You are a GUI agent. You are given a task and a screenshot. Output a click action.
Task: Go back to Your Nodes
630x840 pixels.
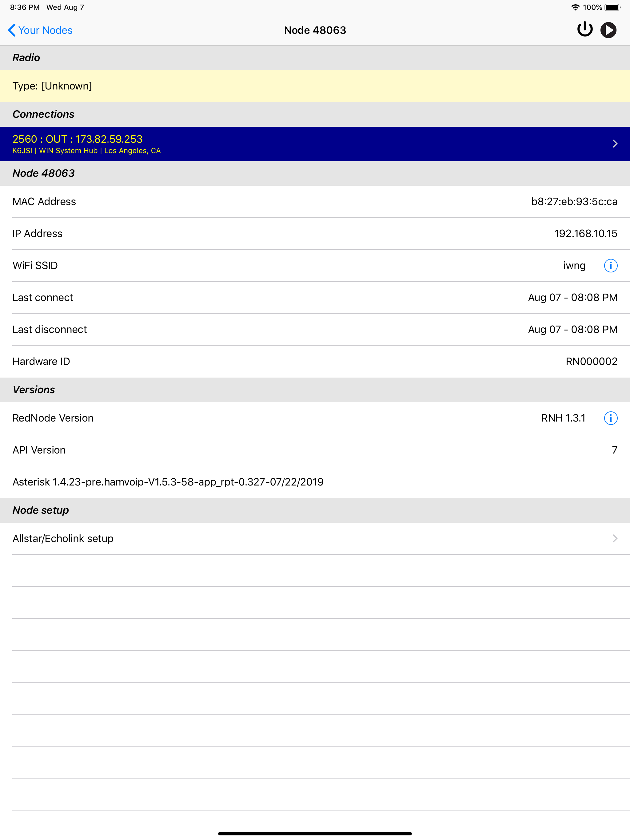[x=40, y=30]
